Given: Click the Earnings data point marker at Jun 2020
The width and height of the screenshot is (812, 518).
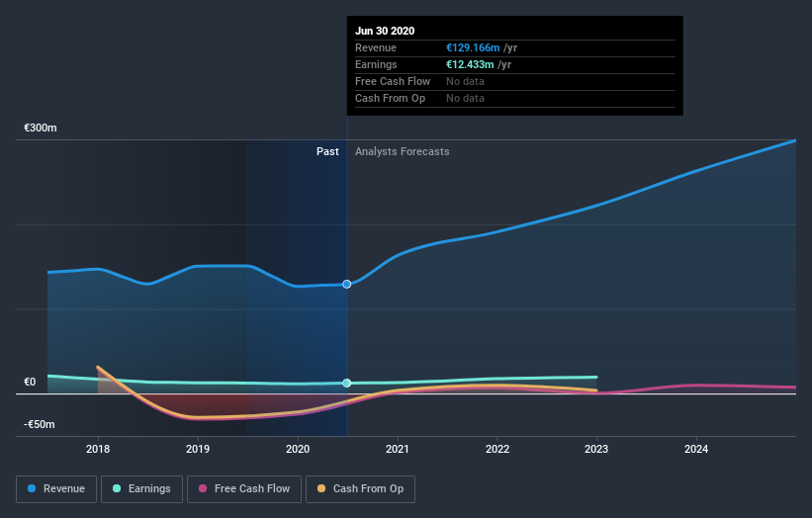Looking at the screenshot, I should pos(347,383).
